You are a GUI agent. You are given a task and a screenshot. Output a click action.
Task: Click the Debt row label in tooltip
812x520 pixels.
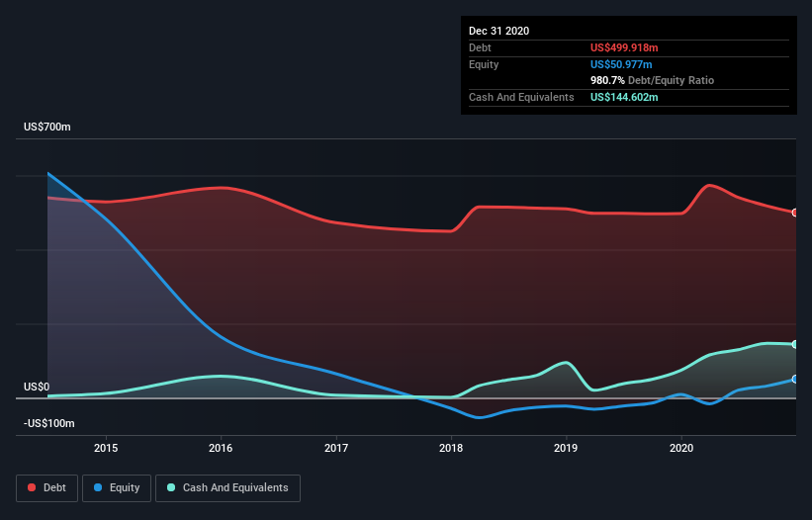click(480, 47)
